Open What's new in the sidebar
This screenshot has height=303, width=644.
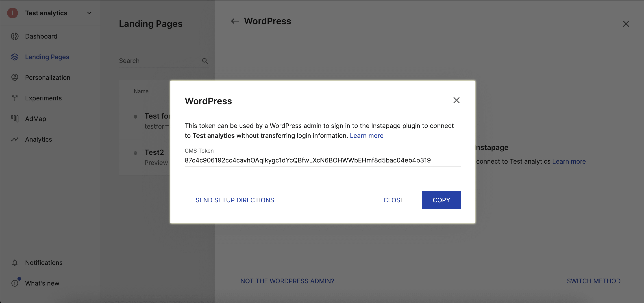click(x=42, y=283)
